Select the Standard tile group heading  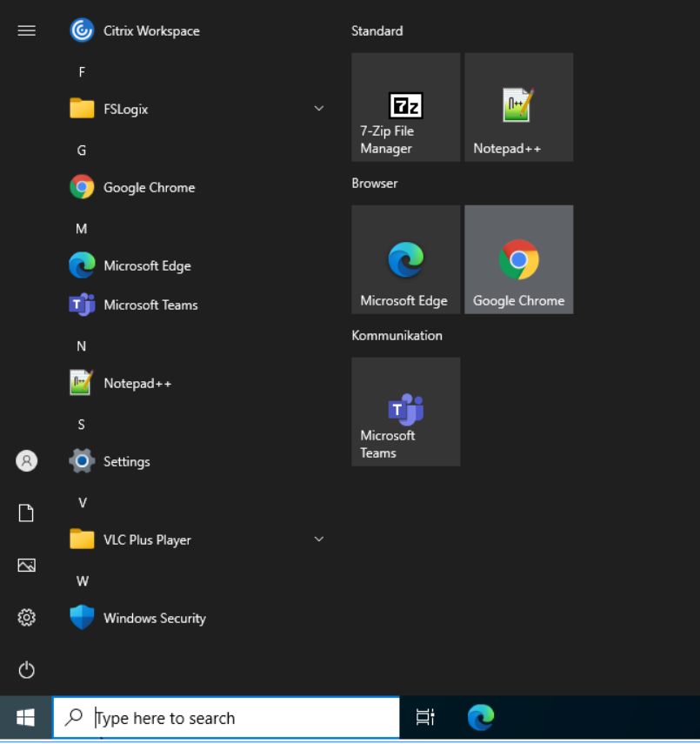(x=377, y=30)
